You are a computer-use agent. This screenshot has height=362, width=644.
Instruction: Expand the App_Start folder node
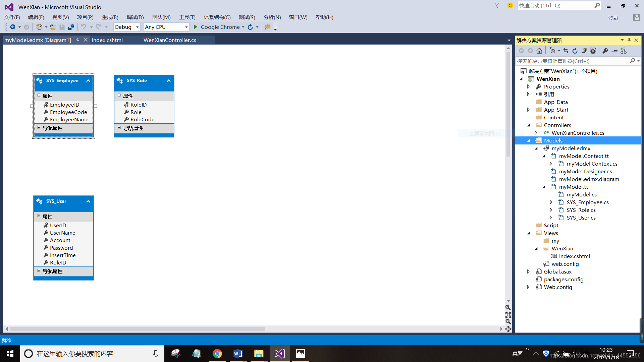click(x=529, y=110)
